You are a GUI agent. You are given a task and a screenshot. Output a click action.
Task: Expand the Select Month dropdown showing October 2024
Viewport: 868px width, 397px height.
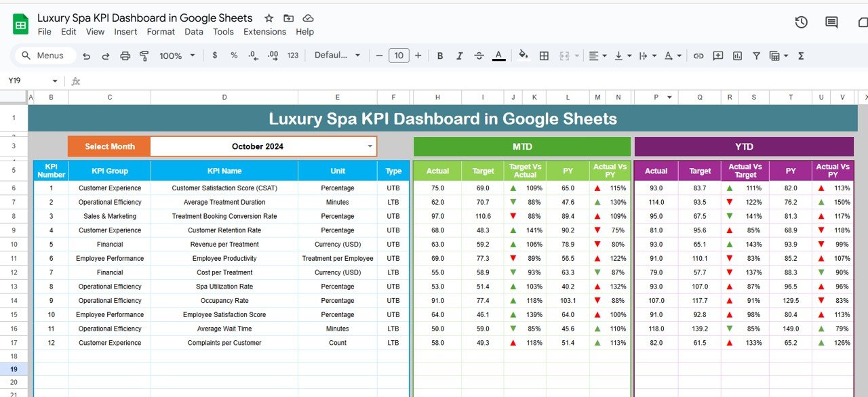pyautogui.click(x=370, y=146)
